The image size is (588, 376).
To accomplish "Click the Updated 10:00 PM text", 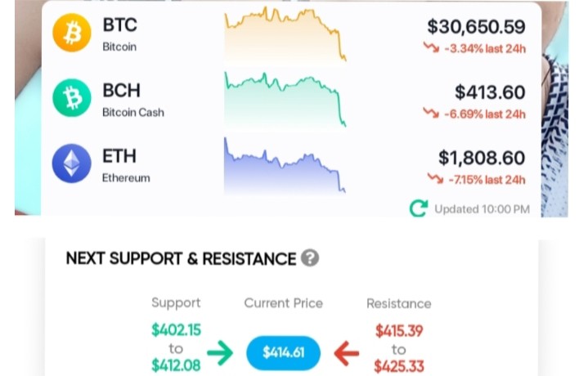I will pos(483,209).
